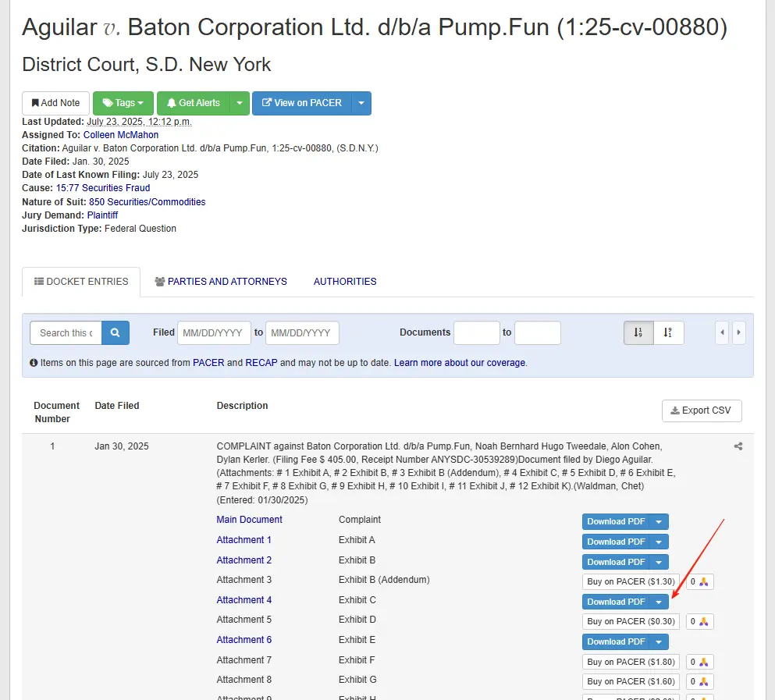The image size is (775, 700).
Task: Expand Download PDF dropdown for Complaint
Action: 659,521
